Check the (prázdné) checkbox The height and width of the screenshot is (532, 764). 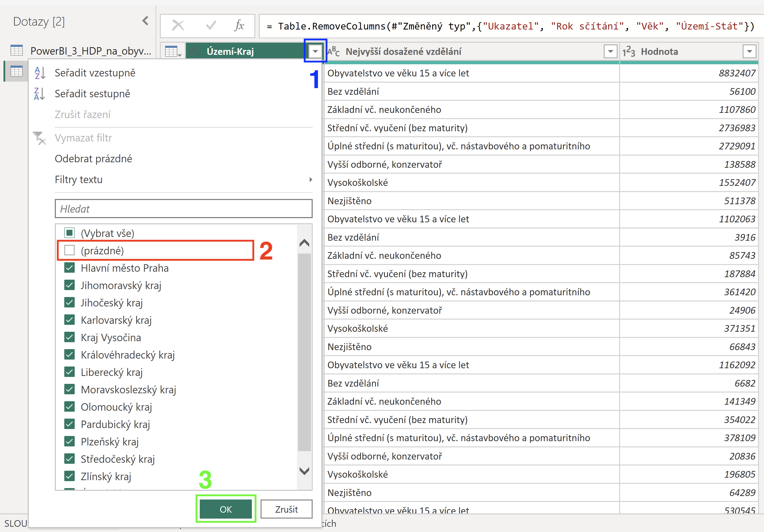(x=69, y=250)
